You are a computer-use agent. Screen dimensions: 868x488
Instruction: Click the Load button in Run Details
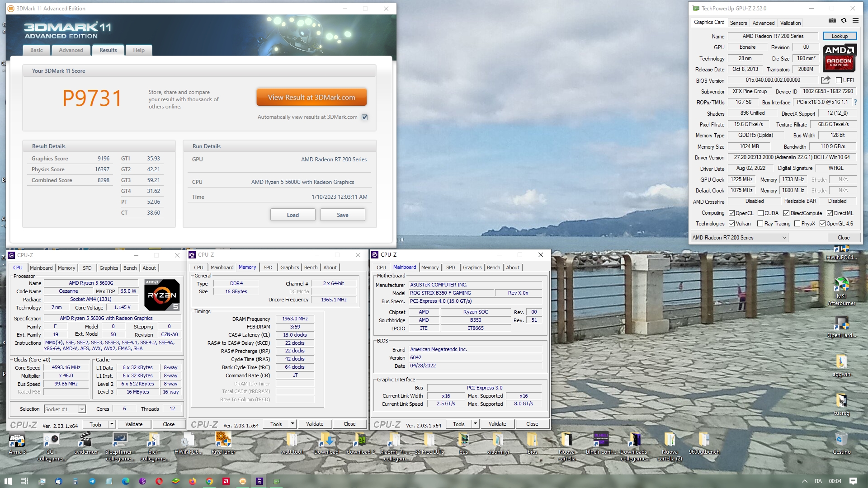(292, 215)
